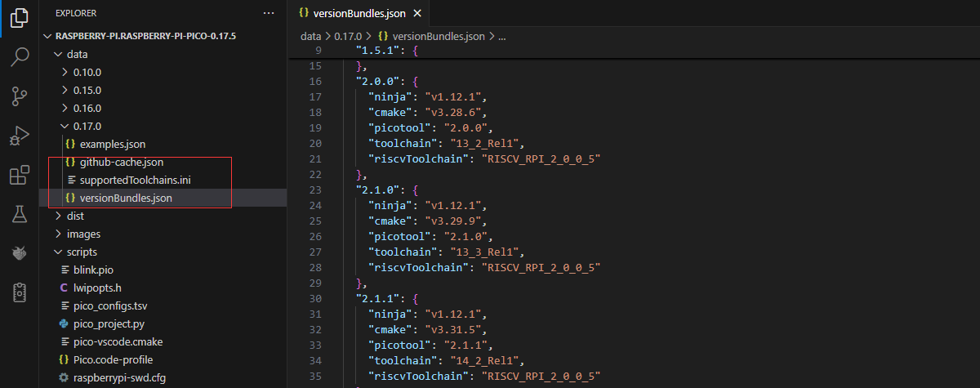Open the Explorer view in activity bar
Image resolution: width=980 pixels, height=388 pixels.
[x=20, y=19]
